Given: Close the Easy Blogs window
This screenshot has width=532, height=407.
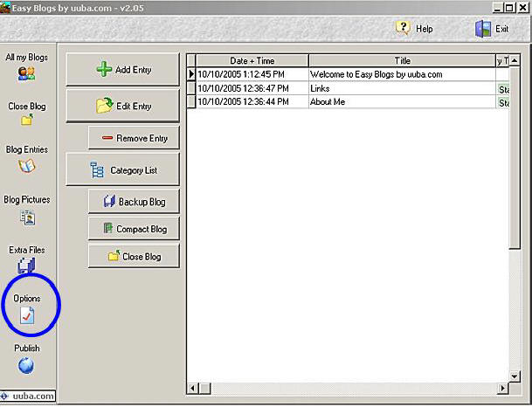Looking at the screenshot, I should (523, 8).
